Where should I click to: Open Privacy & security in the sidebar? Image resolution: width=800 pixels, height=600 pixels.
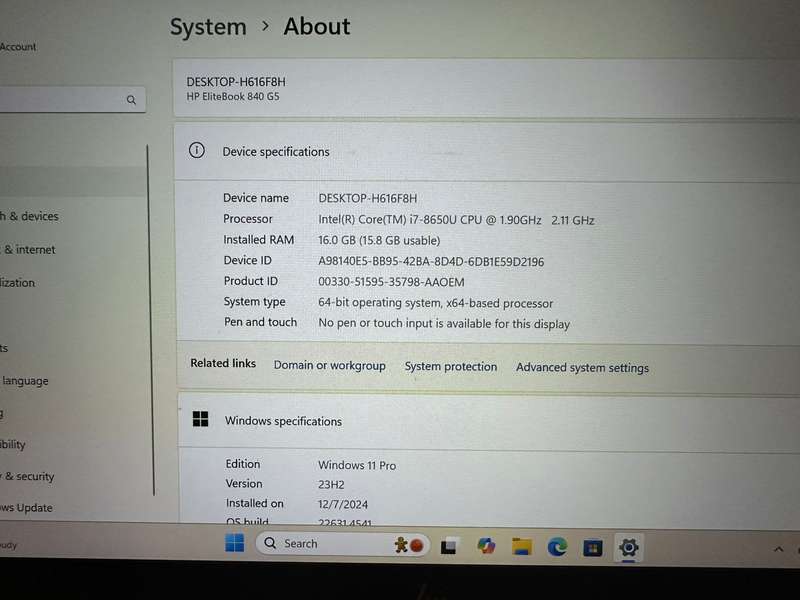click(x=28, y=477)
